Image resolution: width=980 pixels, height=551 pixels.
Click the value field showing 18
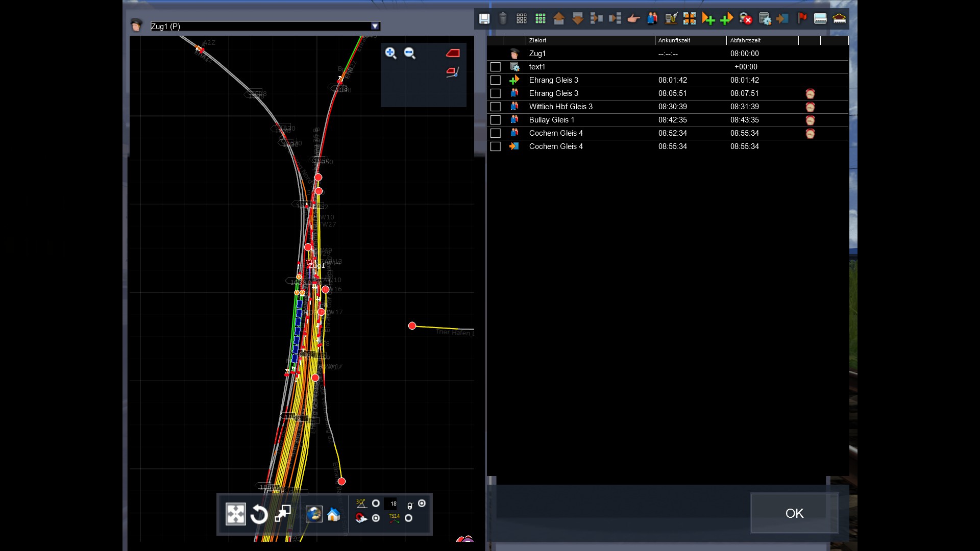(x=390, y=504)
